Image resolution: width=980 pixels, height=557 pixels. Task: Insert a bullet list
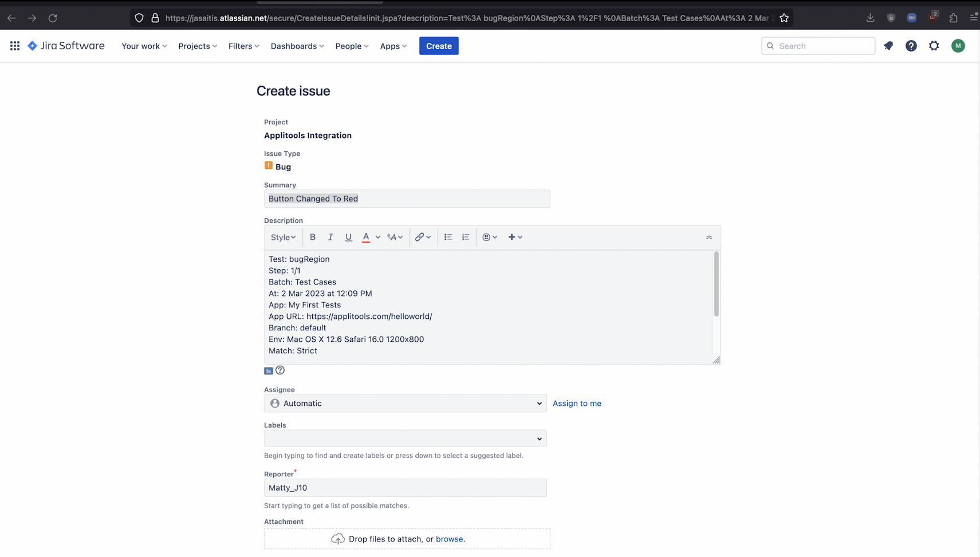pyautogui.click(x=448, y=237)
